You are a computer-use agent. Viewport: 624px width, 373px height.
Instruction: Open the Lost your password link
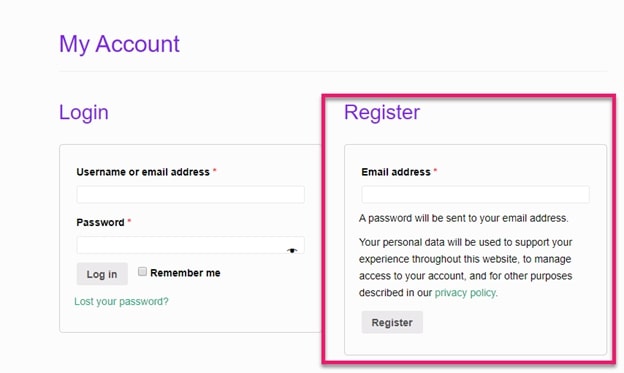(121, 301)
